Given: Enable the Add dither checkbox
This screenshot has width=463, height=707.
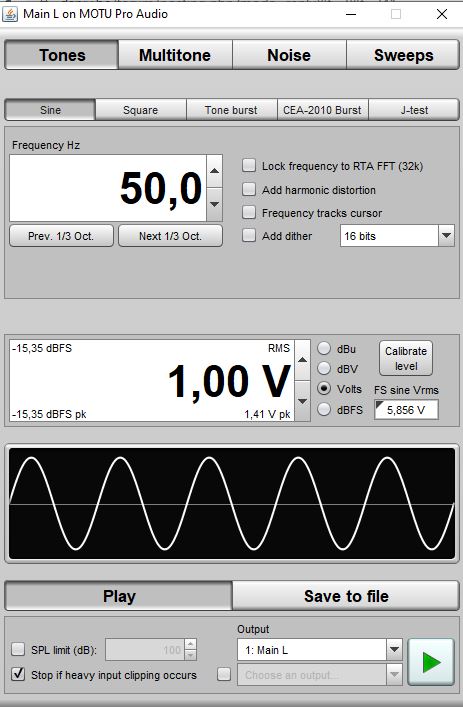Looking at the screenshot, I should coord(249,235).
